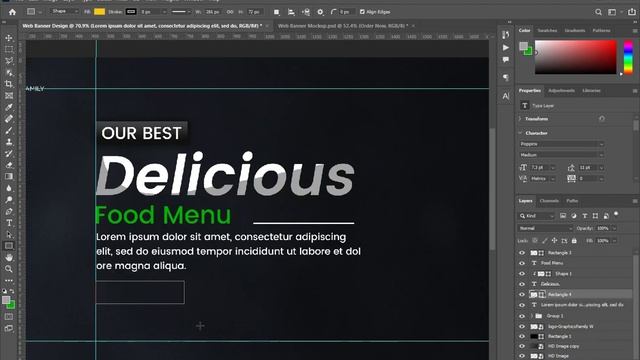Hide the Shape 1 layer
The width and height of the screenshot is (640, 360).
(522, 274)
